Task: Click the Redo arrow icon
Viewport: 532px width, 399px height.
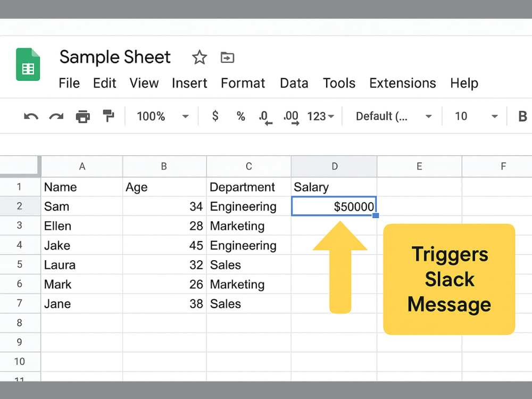Action: (56, 117)
